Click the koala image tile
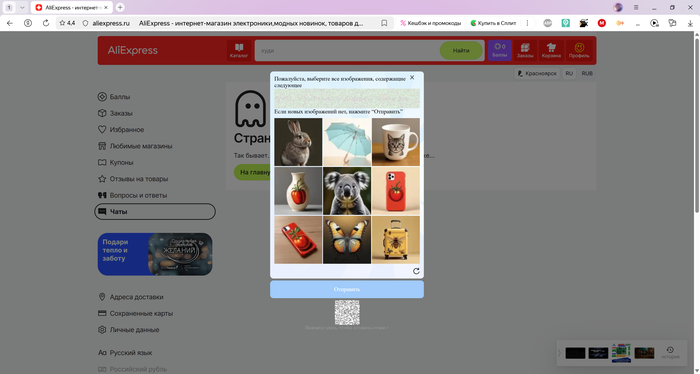Screen dimensions: 700x374 pyautogui.click(x=347, y=191)
